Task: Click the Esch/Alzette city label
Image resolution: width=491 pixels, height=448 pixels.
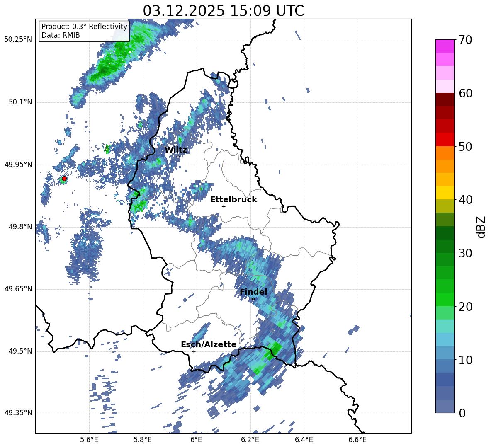Action: point(209,344)
